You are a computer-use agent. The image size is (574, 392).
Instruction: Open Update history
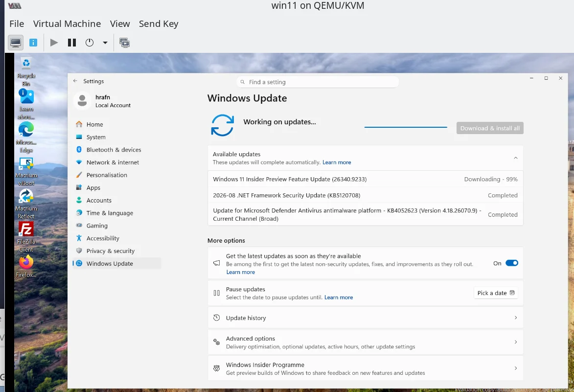[366, 318]
